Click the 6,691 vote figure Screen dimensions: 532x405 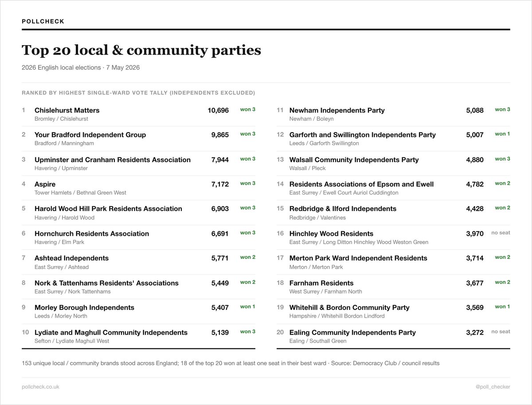click(220, 234)
